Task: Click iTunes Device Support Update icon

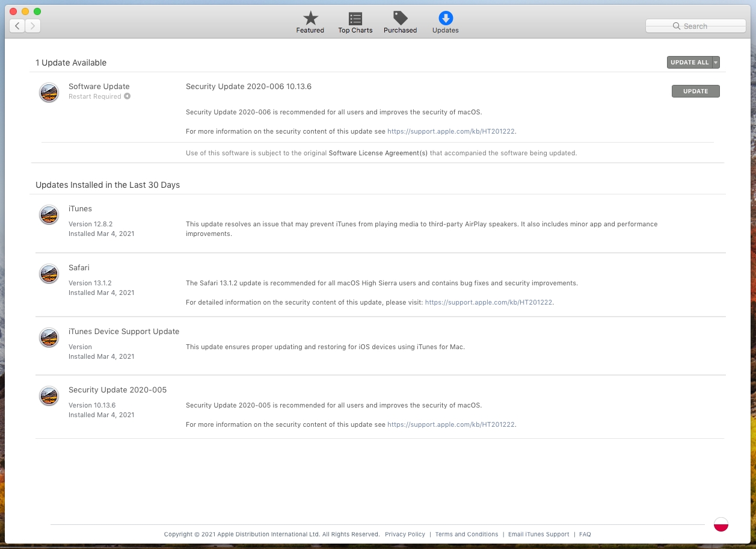Action: 49,338
